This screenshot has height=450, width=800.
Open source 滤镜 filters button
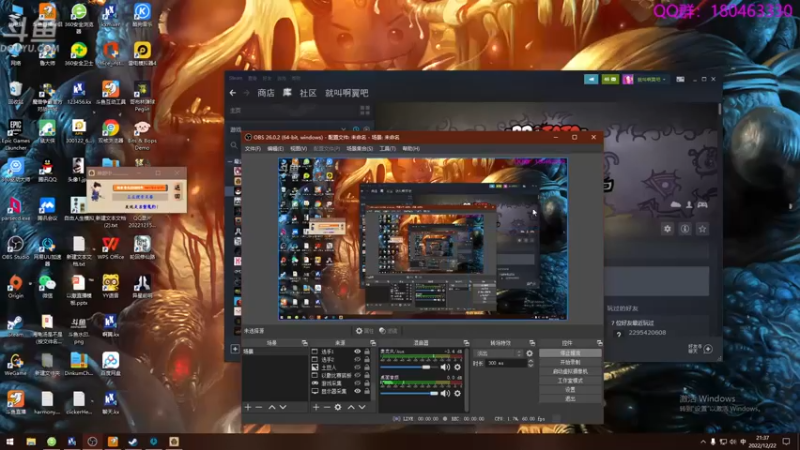click(x=389, y=331)
